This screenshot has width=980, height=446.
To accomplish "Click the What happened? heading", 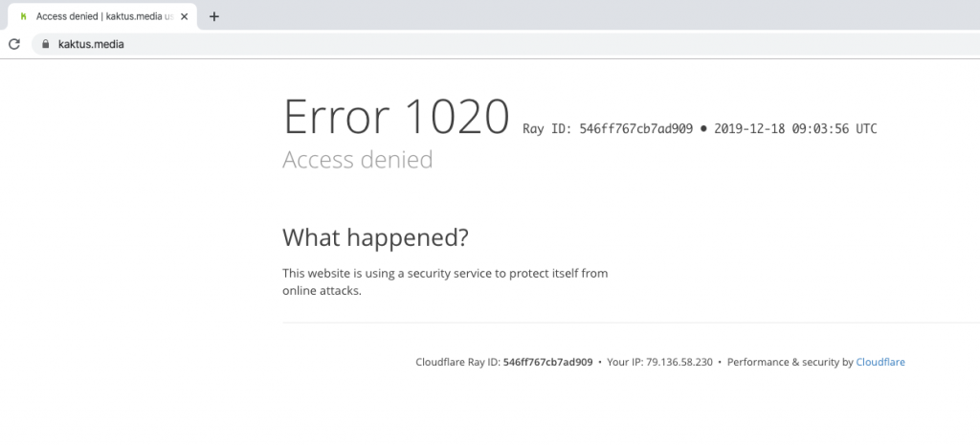I will 375,237.
